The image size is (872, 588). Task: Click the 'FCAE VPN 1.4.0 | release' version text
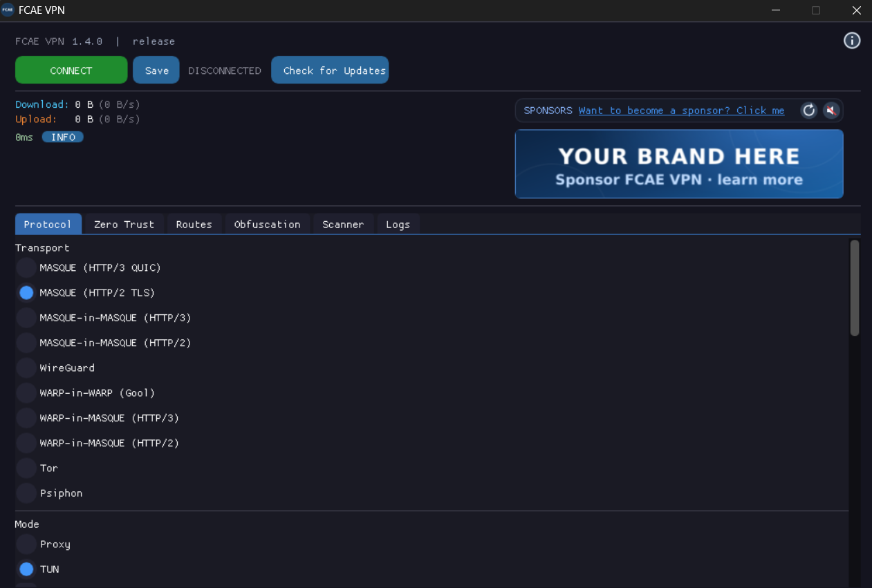[x=95, y=41]
